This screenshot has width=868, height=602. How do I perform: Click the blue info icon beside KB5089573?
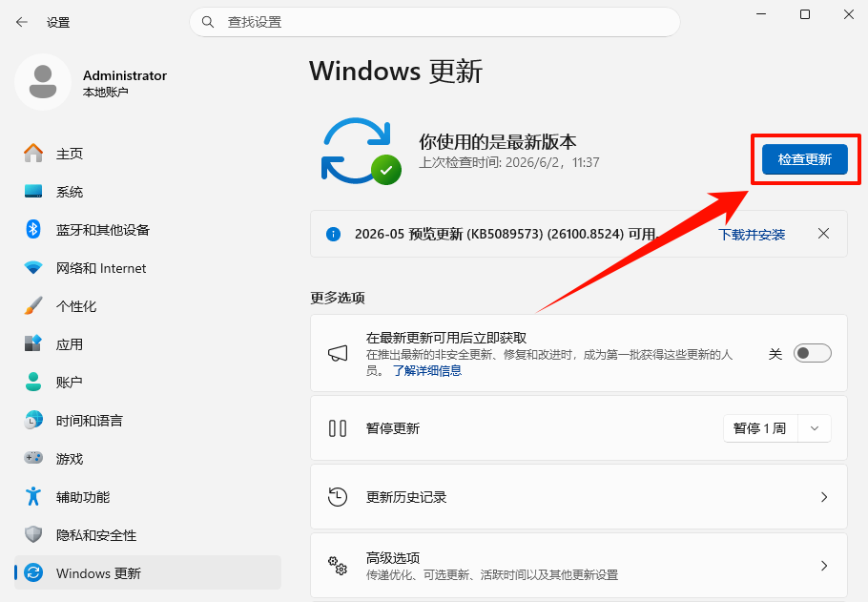[x=333, y=235]
